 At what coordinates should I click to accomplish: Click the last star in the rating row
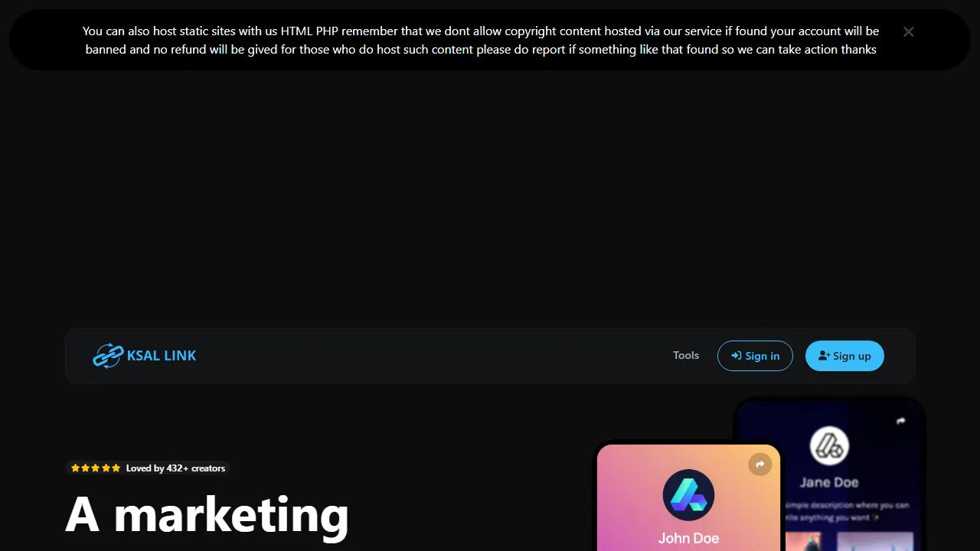click(116, 468)
